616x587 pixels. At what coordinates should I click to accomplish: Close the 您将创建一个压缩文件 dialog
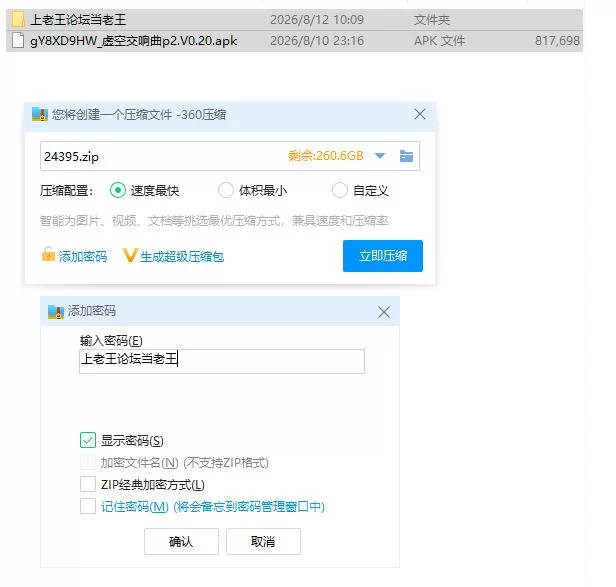click(420, 114)
